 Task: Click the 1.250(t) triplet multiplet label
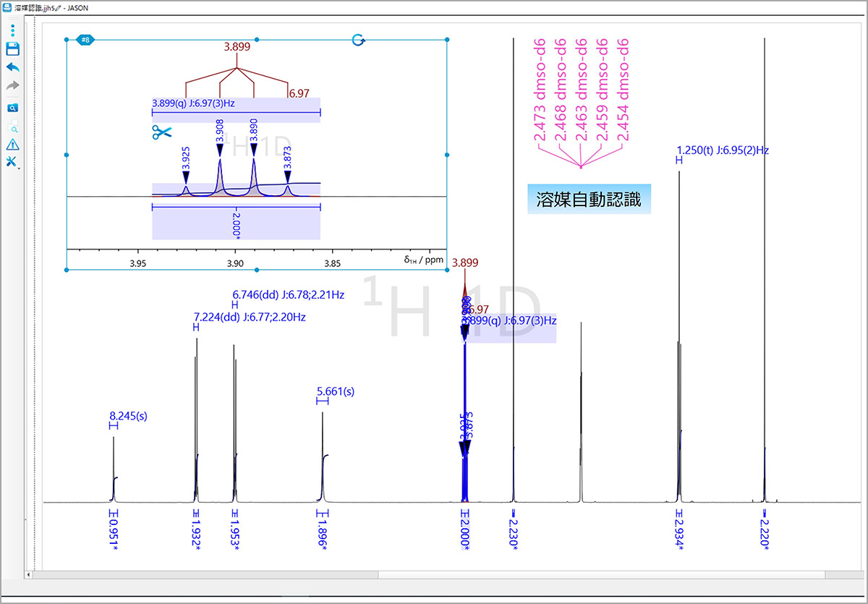tap(722, 150)
